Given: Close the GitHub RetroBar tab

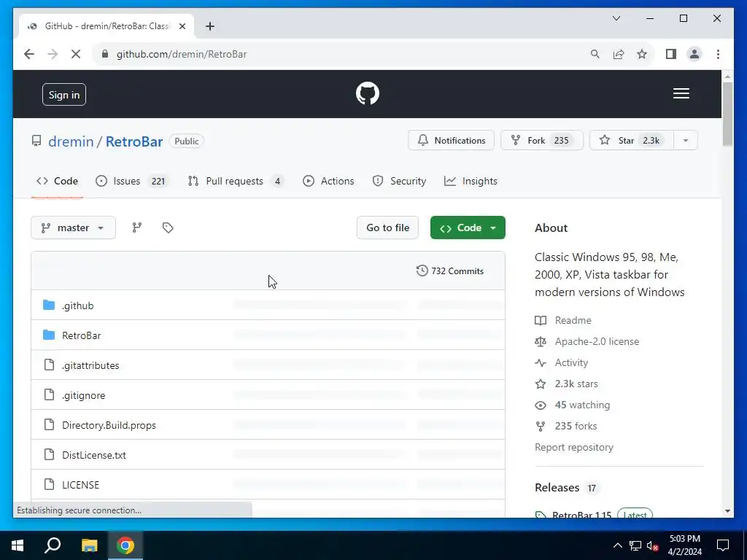Looking at the screenshot, I should 182,26.
